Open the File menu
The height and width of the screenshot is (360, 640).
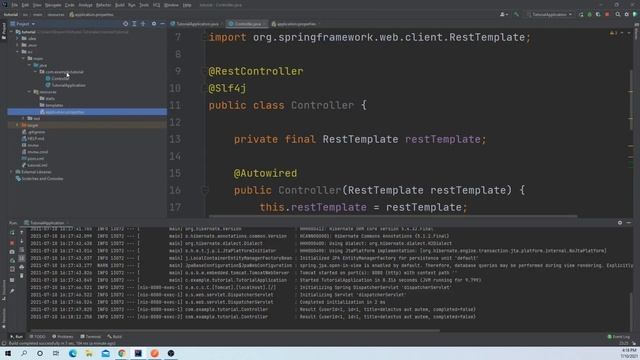[15, 5]
